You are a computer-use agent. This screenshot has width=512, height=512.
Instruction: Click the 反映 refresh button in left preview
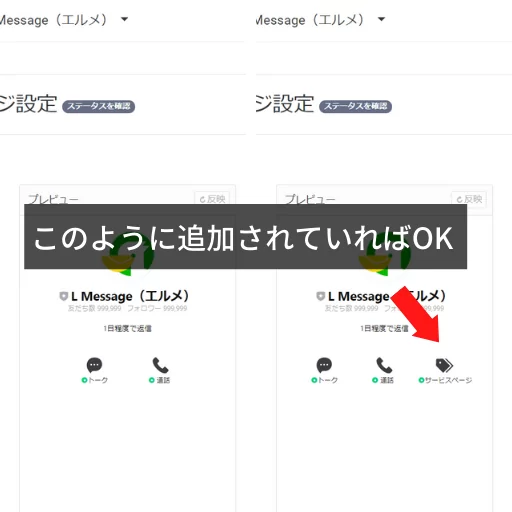(212, 199)
